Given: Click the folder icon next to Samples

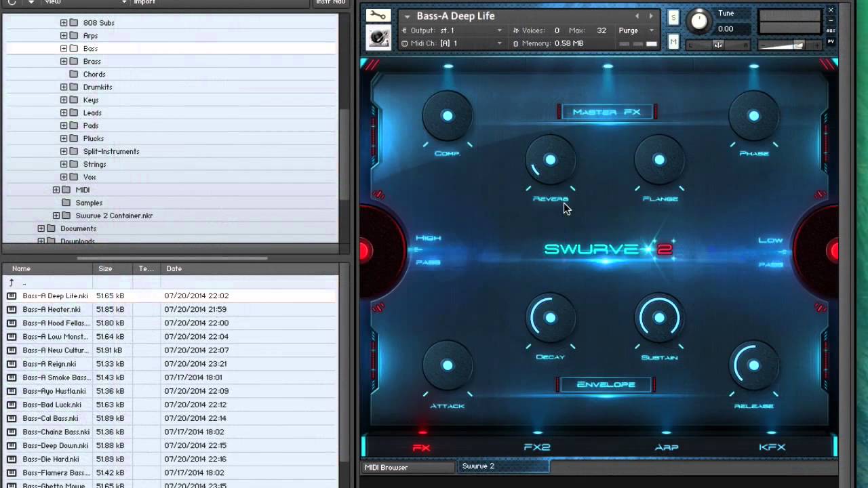Looking at the screenshot, I should coord(66,203).
